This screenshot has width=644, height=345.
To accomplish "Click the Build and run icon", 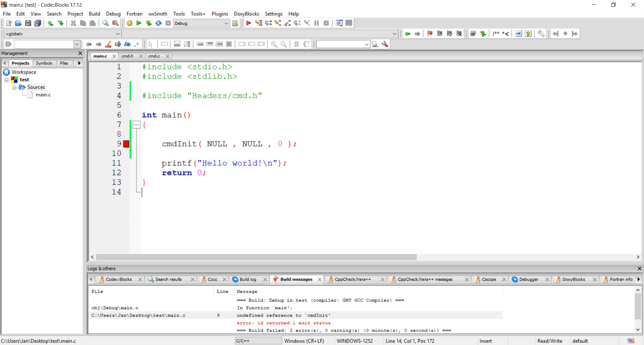I will click(149, 23).
